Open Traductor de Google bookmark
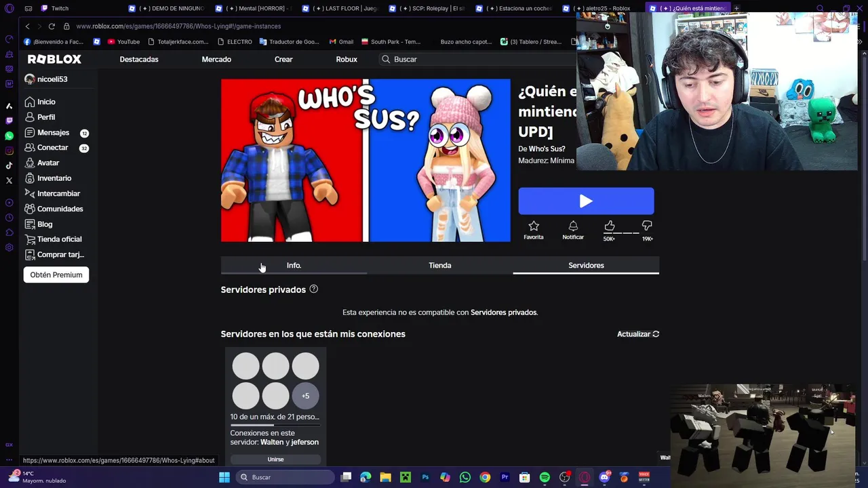Screen dimensions: 868x488 click(x=289, y=41)
